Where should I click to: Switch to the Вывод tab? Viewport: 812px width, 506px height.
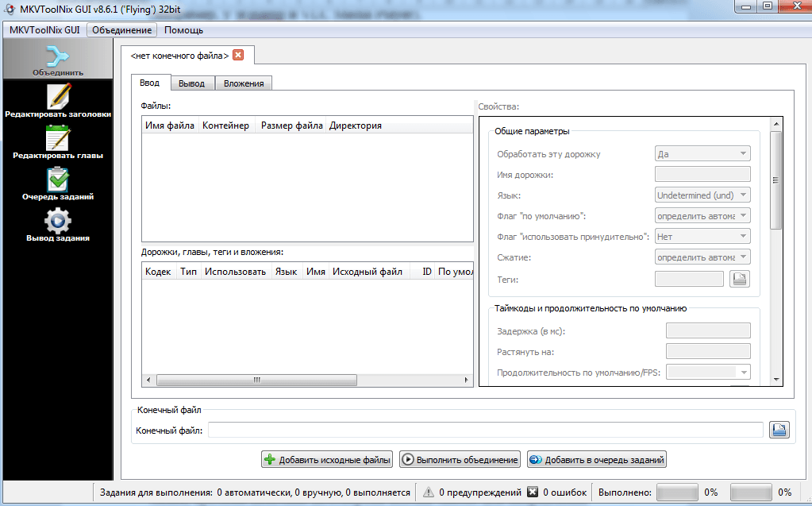pyautogui.click(x=191, y=83)
